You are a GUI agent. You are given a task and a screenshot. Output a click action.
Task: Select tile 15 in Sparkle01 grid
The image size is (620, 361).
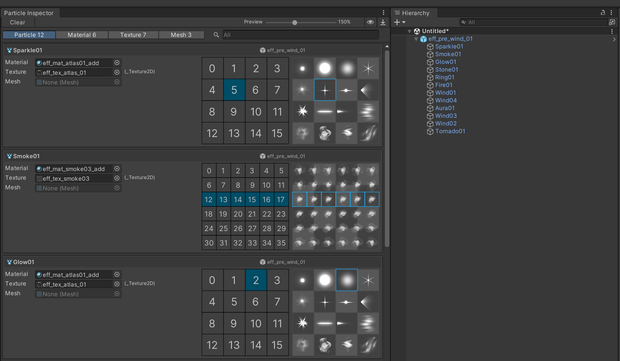click(277, 133)
